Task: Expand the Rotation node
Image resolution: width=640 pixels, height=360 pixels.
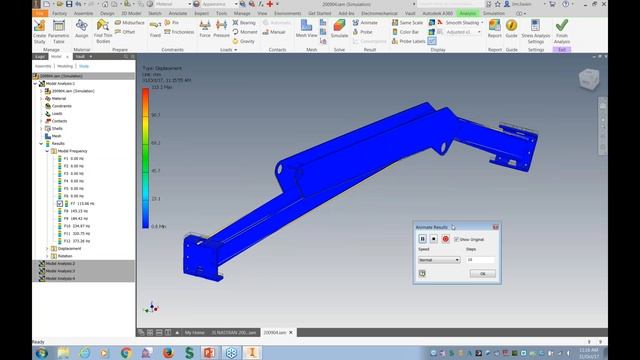Action: pos(47,256)
